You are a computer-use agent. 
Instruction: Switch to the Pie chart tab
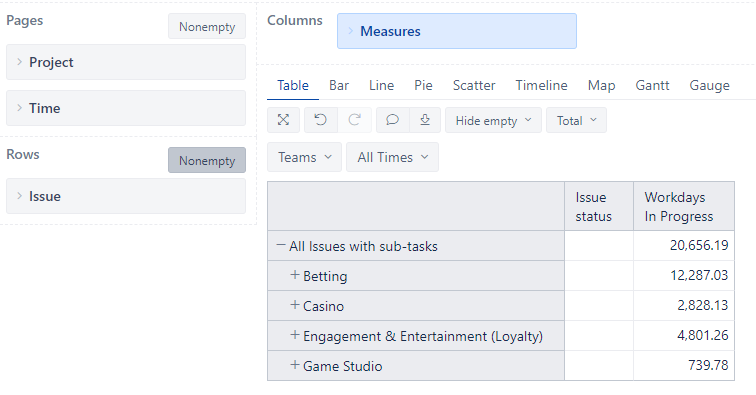423,85
